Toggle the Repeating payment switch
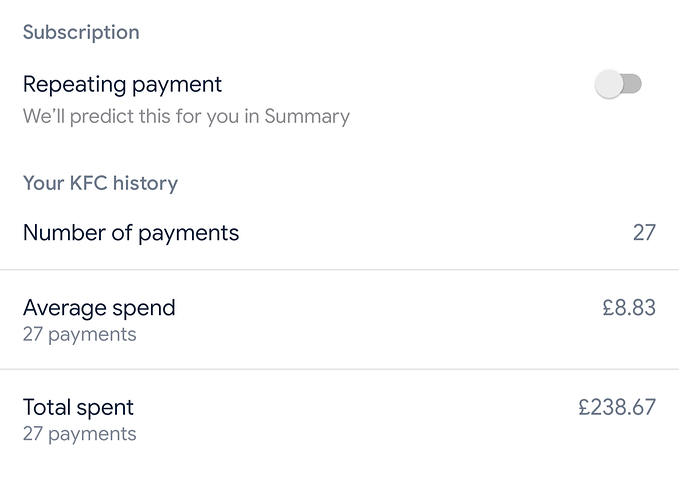Viewport: 679px width, 500px height. click(618, 85)
